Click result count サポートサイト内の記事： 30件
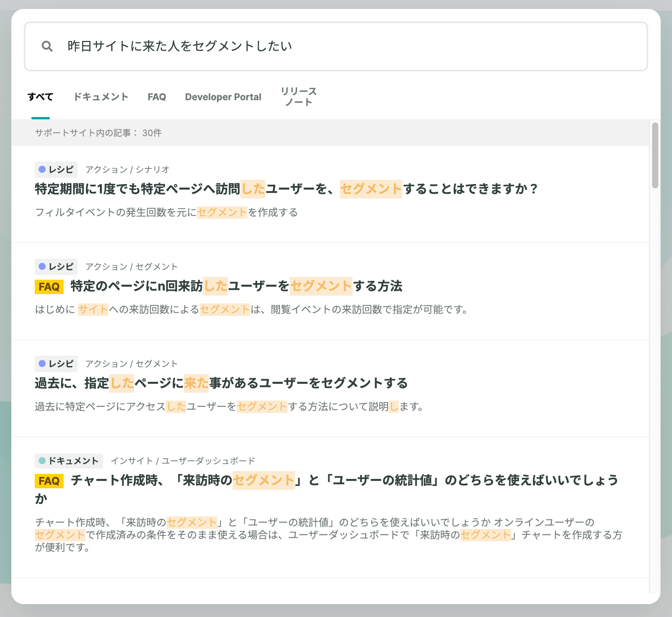The width and height of the screenshot is (672, 617). click(x=98, y=133)
